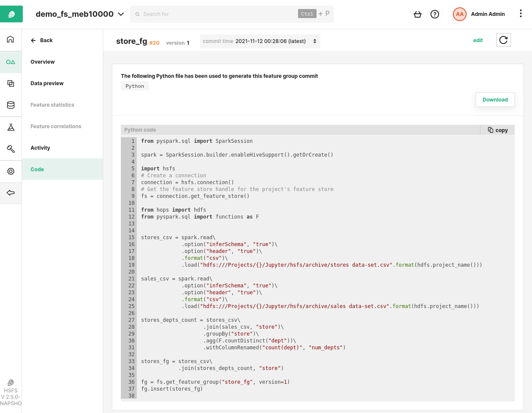The width and height of the screenshot is (532, 413).
Task: Click the Jobs hammer icon in sidebar
Action: (x=10, y=149)
